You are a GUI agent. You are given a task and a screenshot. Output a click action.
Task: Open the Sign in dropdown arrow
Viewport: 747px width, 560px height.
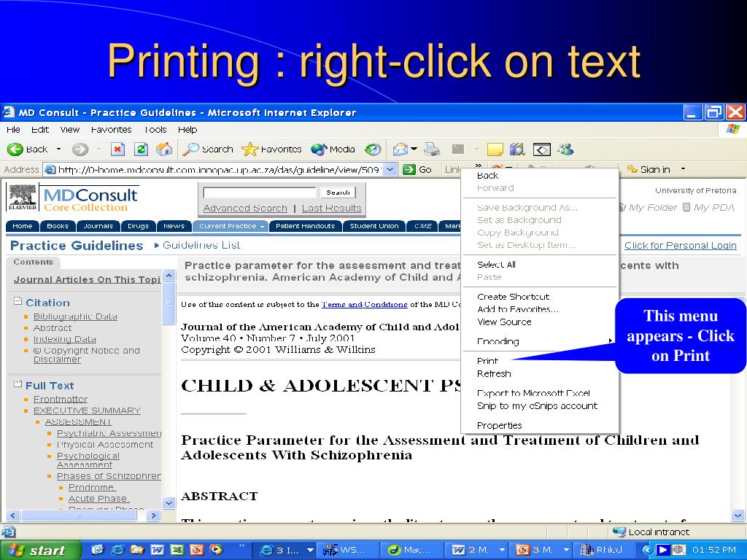click(683, 169)
